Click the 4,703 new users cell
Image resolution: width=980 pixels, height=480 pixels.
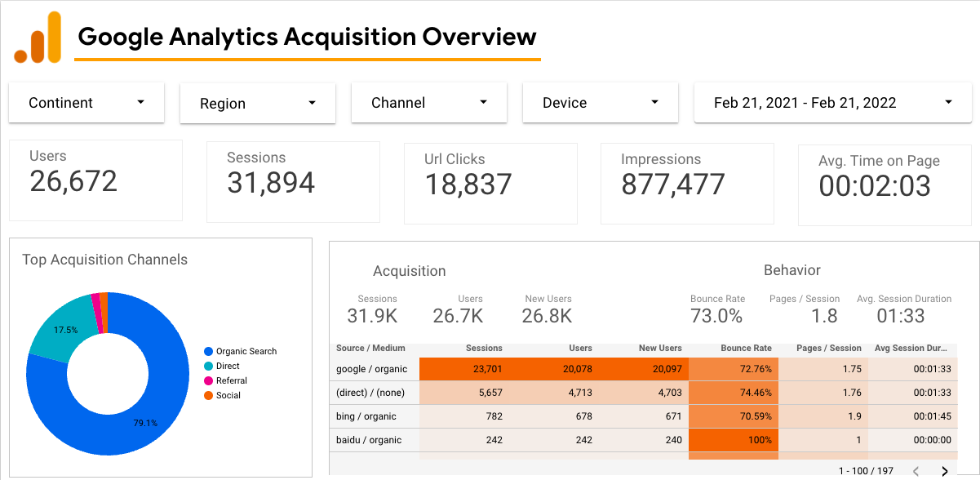[644, 393]
